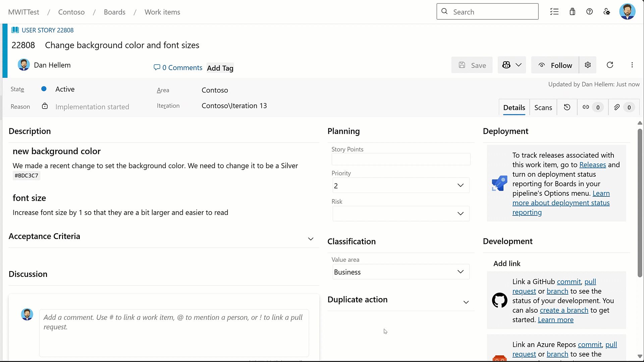Open the work items list icon in header
Screen dimensions: 644x362
(554, 12)
